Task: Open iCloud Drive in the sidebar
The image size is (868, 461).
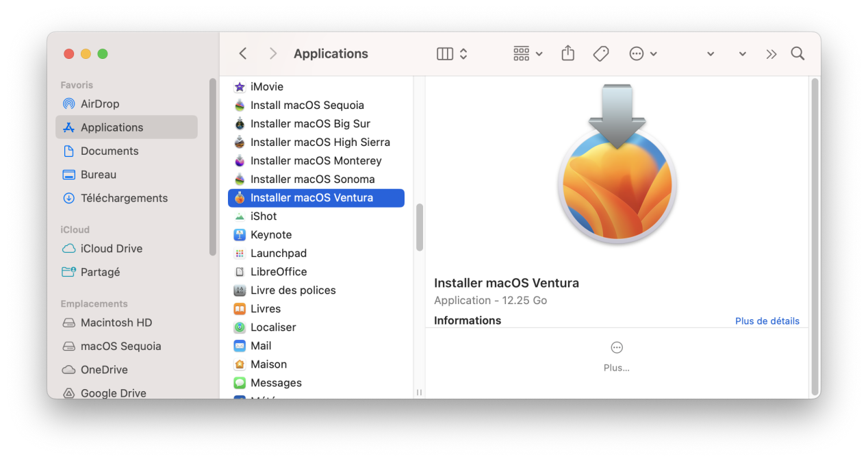Action: (x=127, y=249)
